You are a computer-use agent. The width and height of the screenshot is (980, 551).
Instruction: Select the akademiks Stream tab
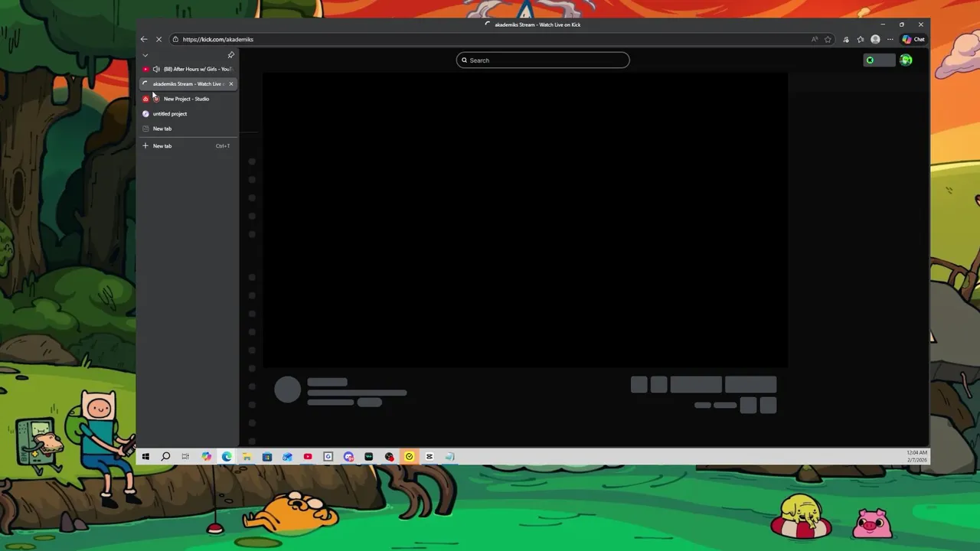pos(188,83)
